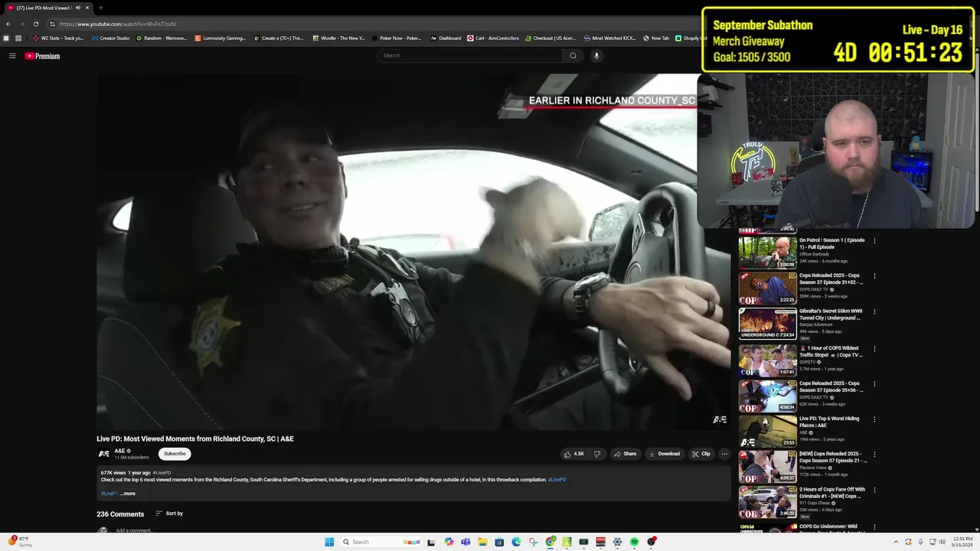Click the #LivePD hashtag at the end of the description
The height and width of the screenshot is (551, 980).
point(557,480)
